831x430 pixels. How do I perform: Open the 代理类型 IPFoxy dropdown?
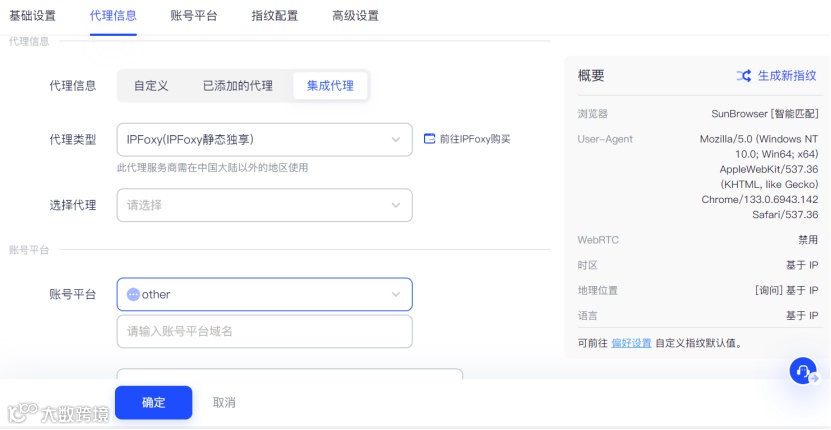point(264,140)
